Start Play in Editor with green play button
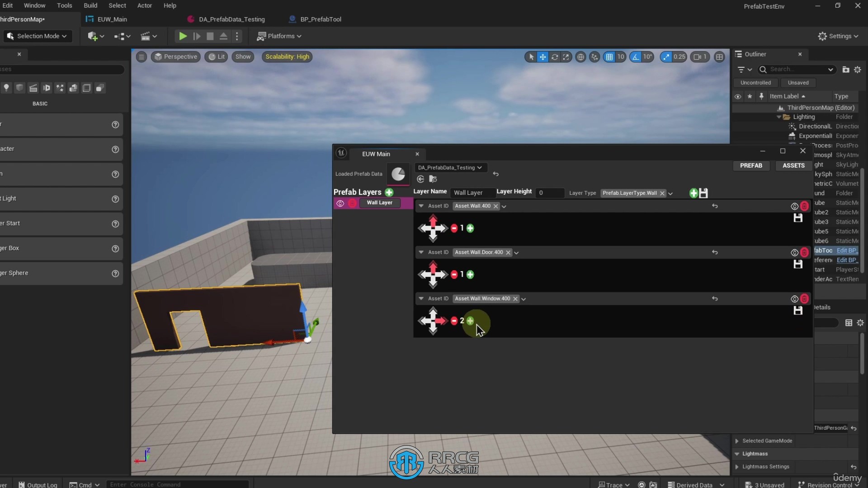The width and height of the screenshot is (868, 488). pos(183,36)
